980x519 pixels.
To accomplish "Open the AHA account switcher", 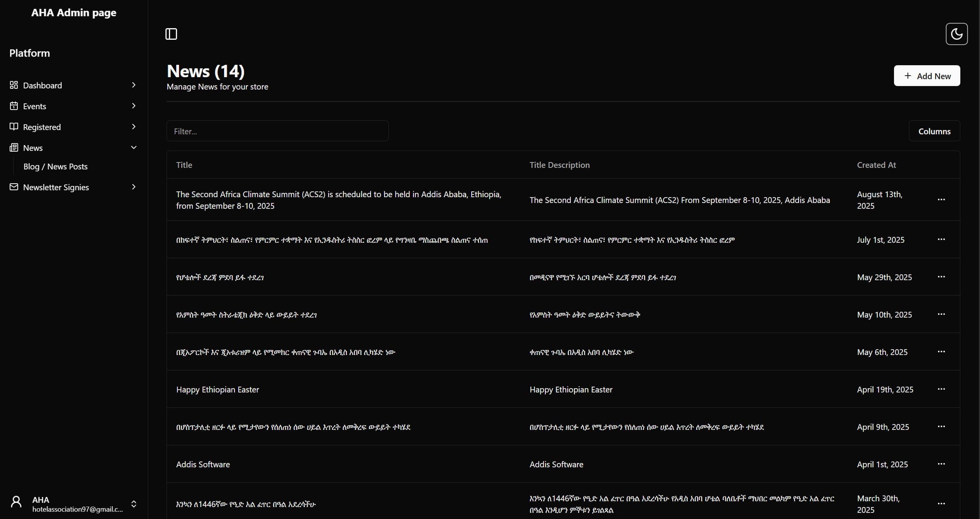I will point(133,504).
